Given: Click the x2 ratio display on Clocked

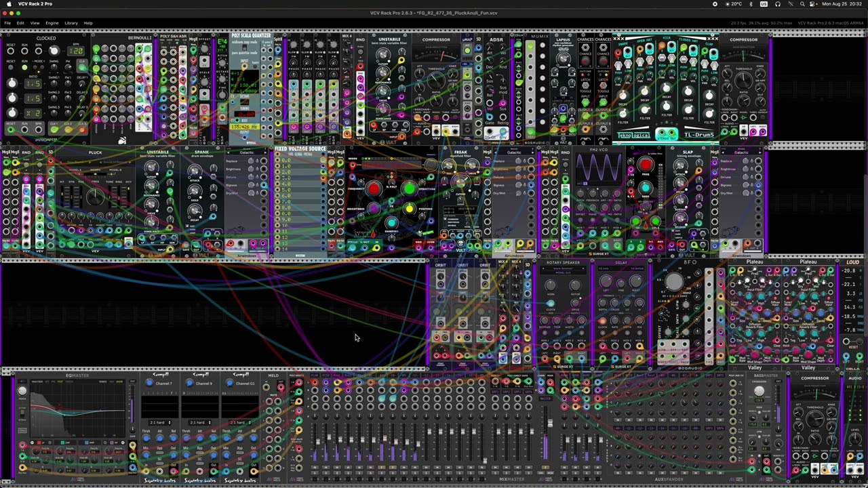Looking at the screenshot, I should pyautogui.click(x=32, y=113).
